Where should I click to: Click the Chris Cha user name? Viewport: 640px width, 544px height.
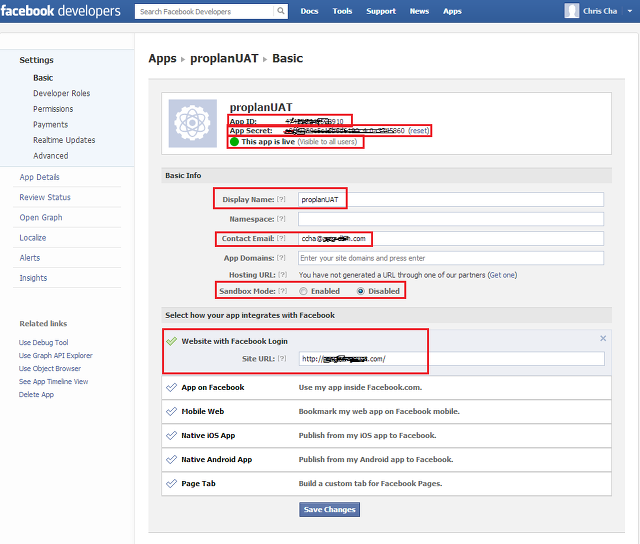tap(600, 11)
